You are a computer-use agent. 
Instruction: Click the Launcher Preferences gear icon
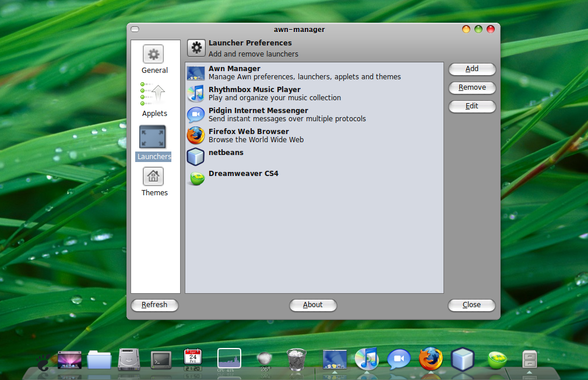pos(196,48)
